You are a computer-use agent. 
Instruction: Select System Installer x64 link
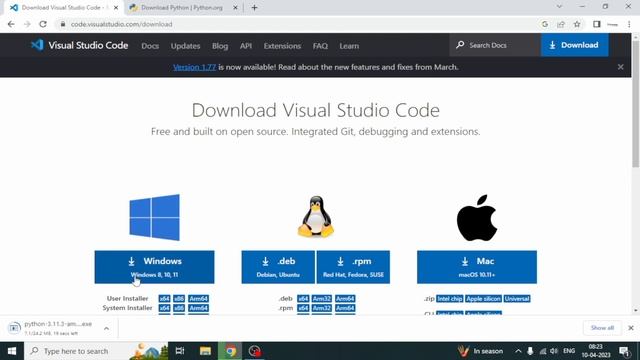pos(164,308)
